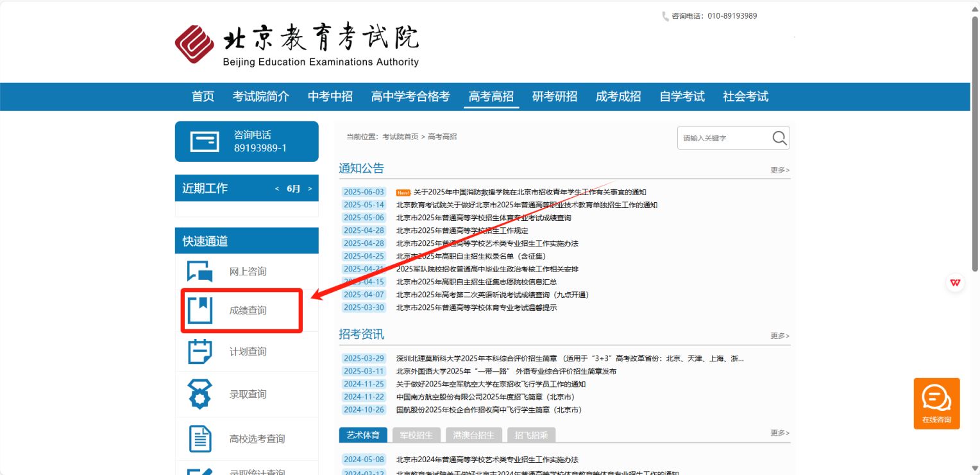980x475 pixels.
Task: Open 录取查询 quick channel link
Action: tap(248, 394)
